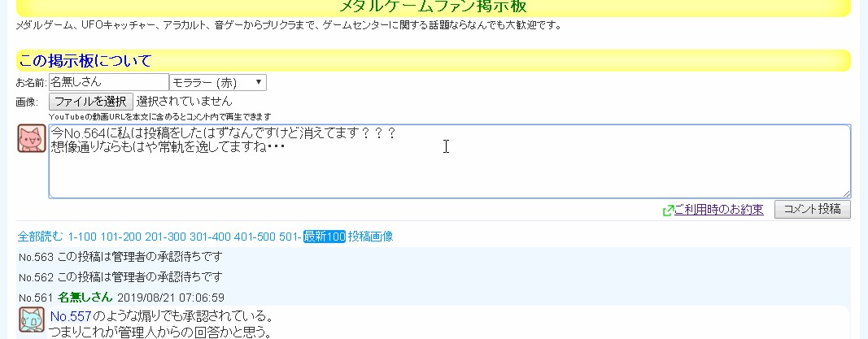This screenshot has height=339, width=868.
Task: Open the 投稿画像 posted images link
Action: [x=370, y=237]
